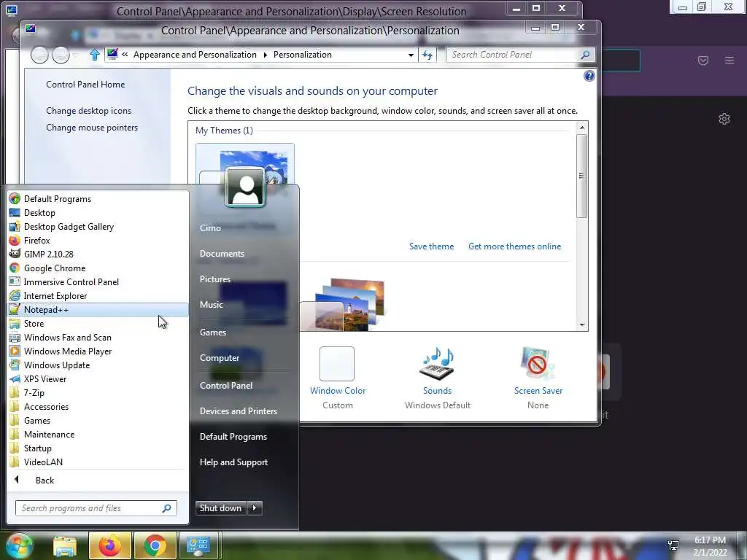Click the Shut down button
This screenshot has height=560, width=747.
point(221,507)
